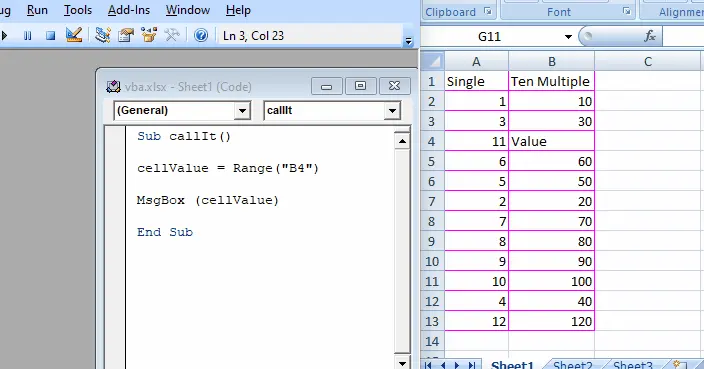Select column C header
The width and height of the screenshot is (704, 369).
tap(648, 62)
